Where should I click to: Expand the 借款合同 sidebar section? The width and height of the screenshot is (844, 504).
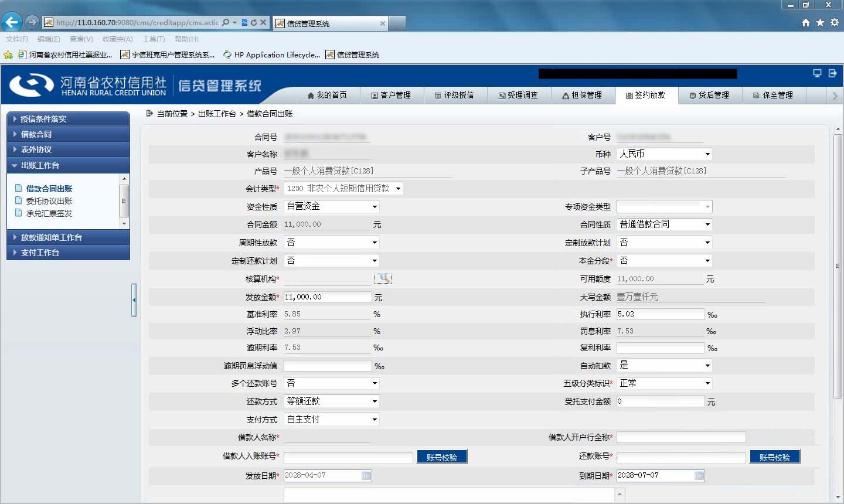(68, 134)
